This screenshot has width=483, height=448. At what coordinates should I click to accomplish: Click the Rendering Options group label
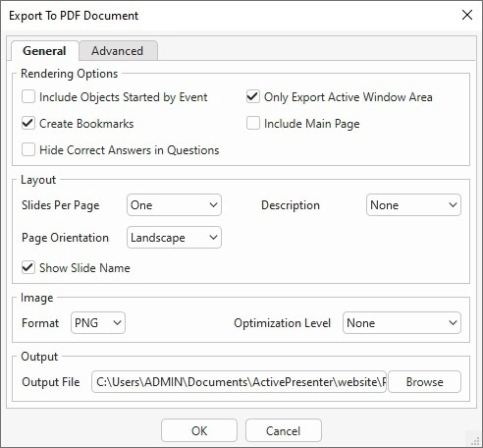coord(69,74)
